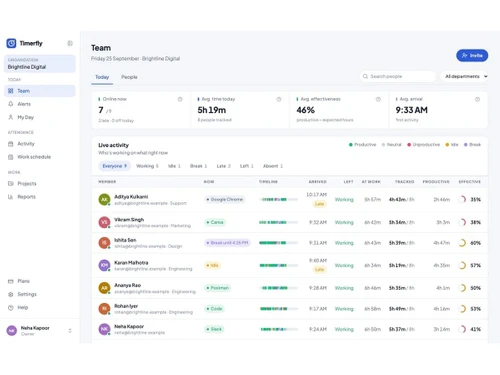Click Rohan Iyer avatar

(104, 309)
